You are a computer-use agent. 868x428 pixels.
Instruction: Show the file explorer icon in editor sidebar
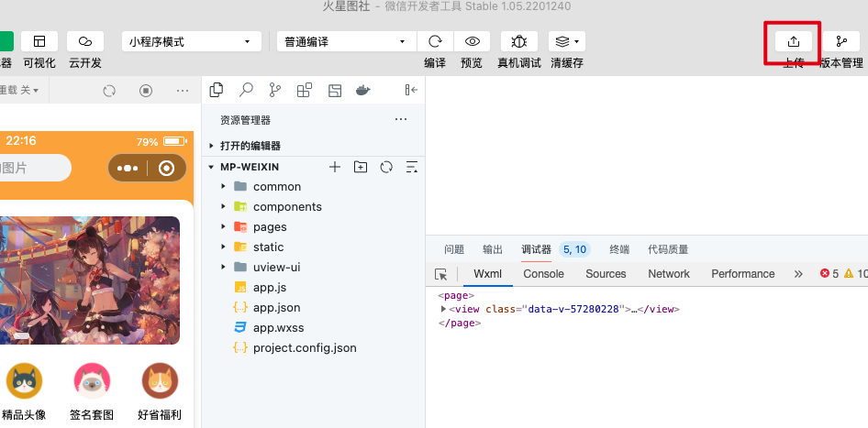tap(217, 90)
